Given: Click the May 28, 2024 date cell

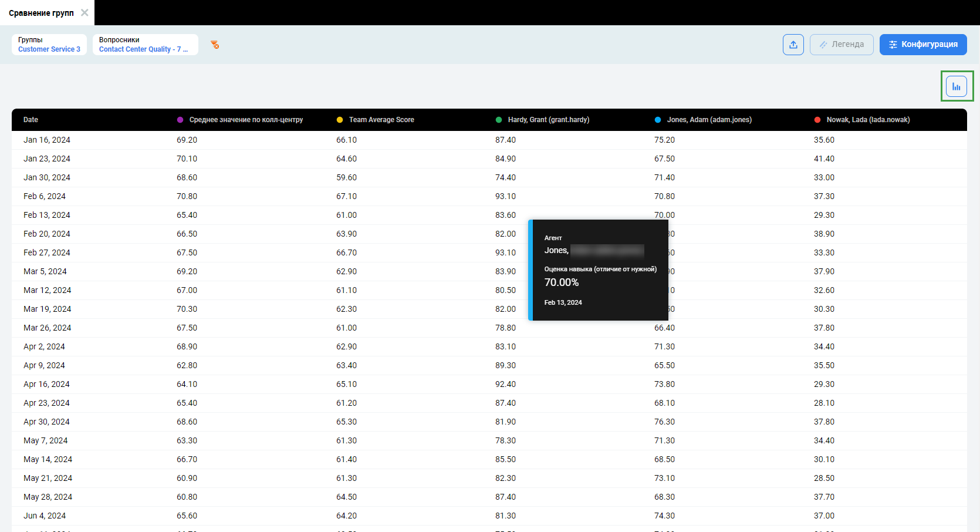Looking at the screenshot, I should [48, 497].
